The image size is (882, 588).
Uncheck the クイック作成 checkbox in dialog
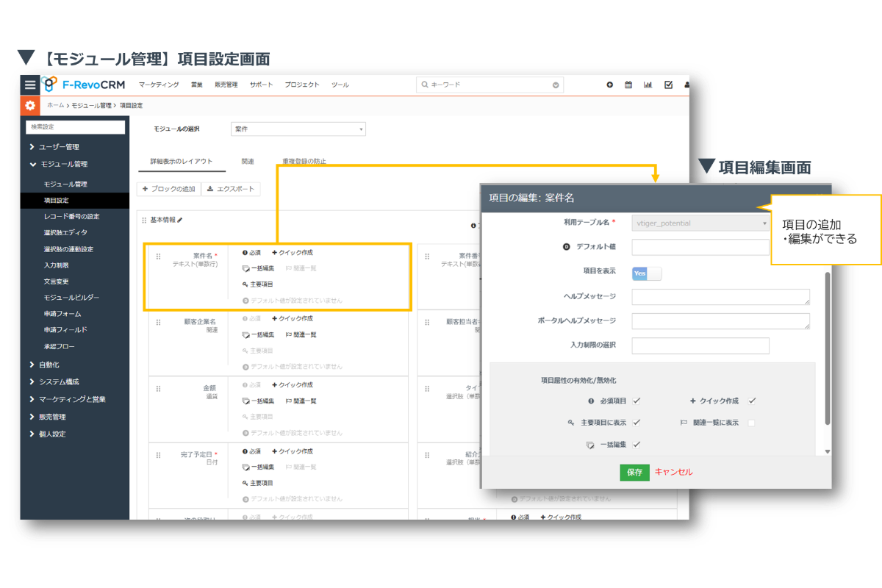tap(752, 401)
